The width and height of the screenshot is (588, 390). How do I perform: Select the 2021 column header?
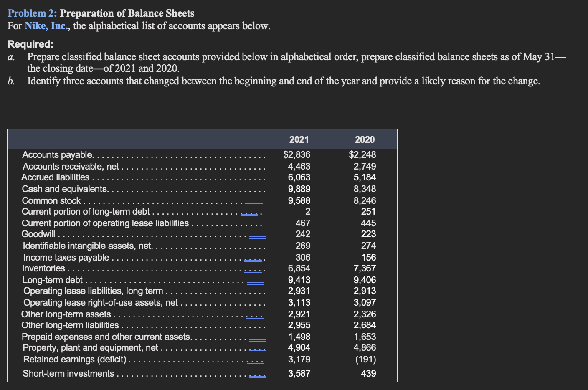[299, 139]
